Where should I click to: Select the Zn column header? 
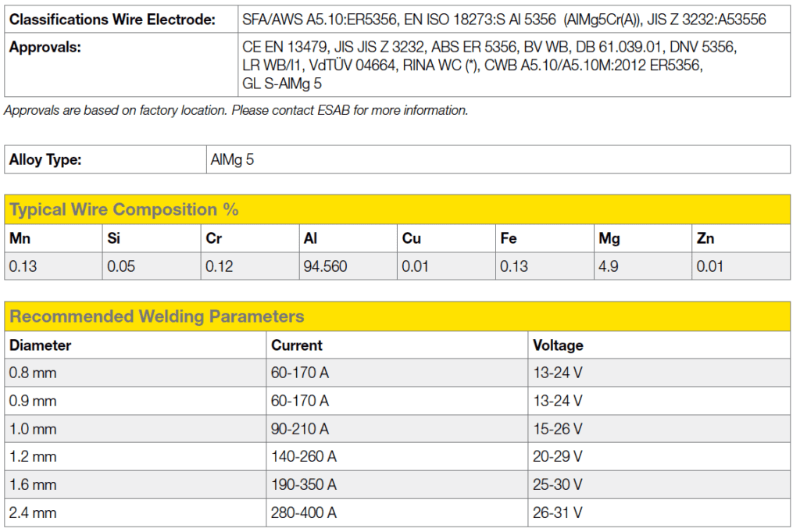[705, 238]
